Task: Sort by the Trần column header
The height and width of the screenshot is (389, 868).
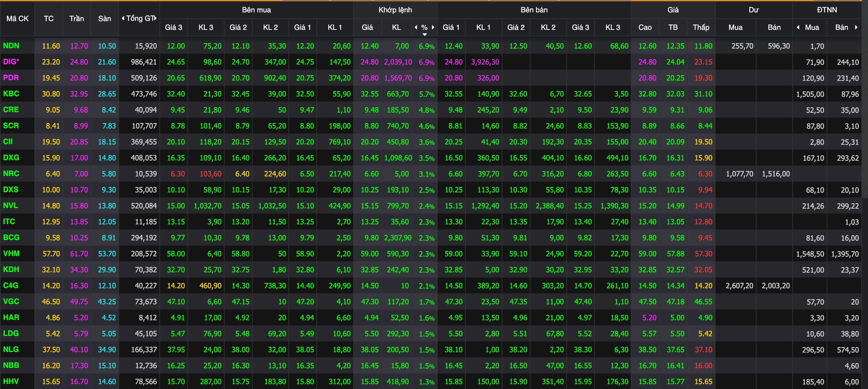Action: pos(77,18)
